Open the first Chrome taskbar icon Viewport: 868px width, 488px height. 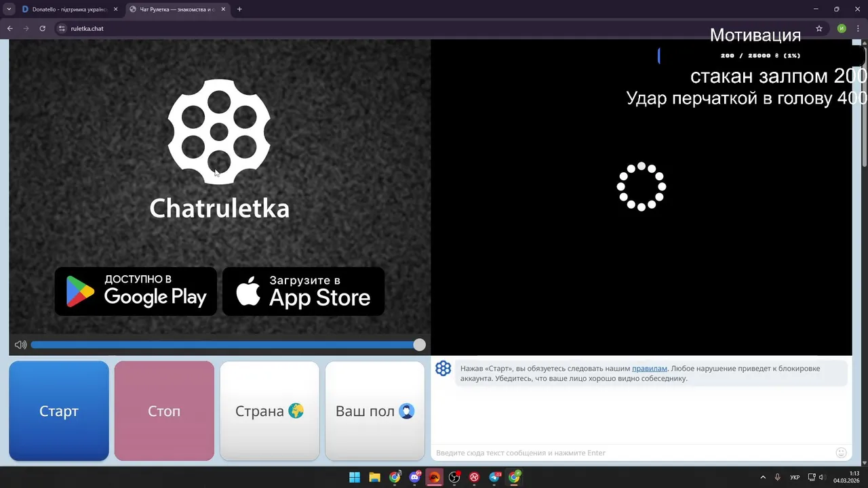(x=395, y=477)
